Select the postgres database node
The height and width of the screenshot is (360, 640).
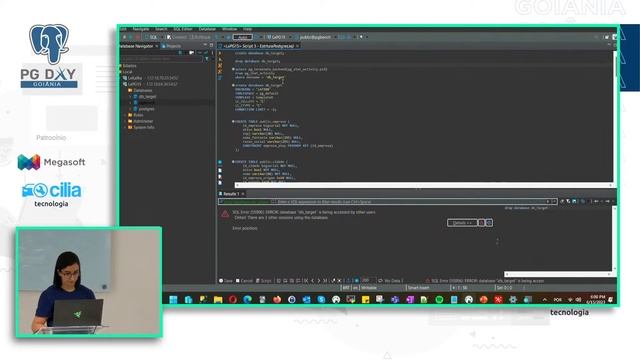pyautogui.click(x=146, y=109)
